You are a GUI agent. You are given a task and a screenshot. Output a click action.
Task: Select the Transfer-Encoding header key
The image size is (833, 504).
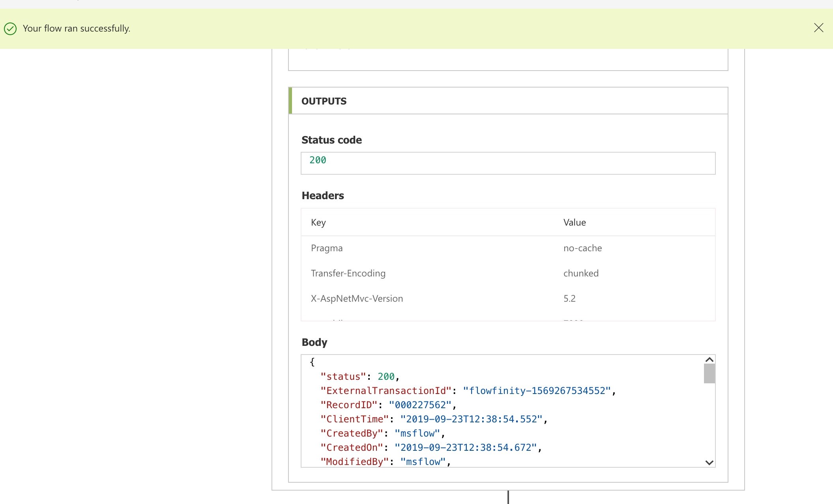pyautogui.click(x=348, y=273)
